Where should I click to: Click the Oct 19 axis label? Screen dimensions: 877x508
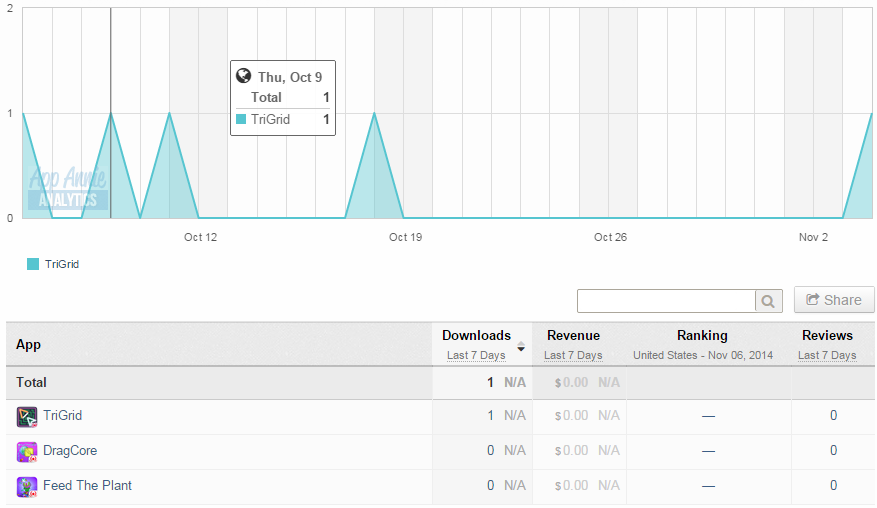tap(406, 237)
